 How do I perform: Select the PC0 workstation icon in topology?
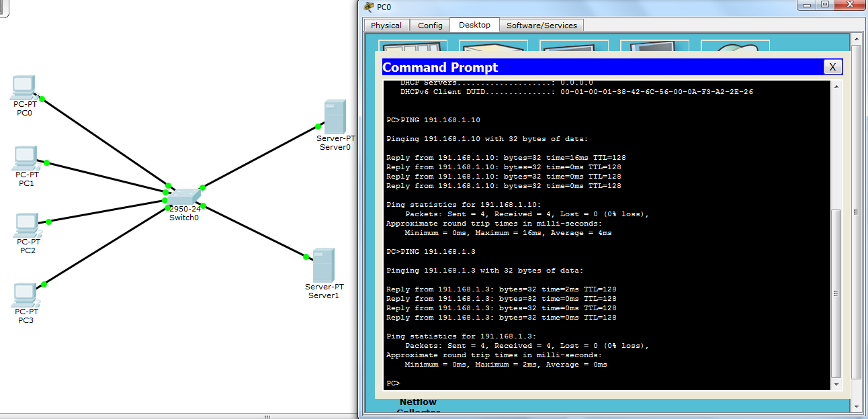(22, 87)
